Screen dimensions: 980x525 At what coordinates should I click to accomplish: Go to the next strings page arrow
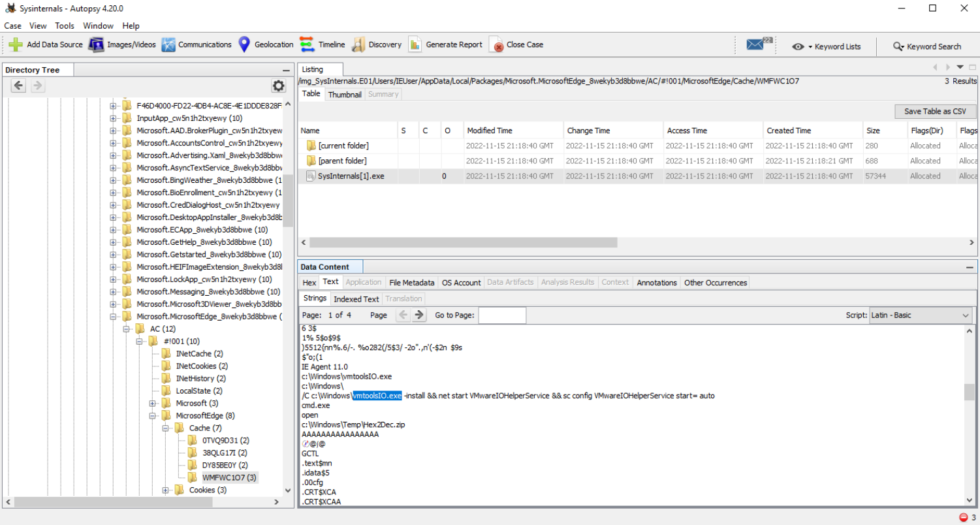coord(419,315)
